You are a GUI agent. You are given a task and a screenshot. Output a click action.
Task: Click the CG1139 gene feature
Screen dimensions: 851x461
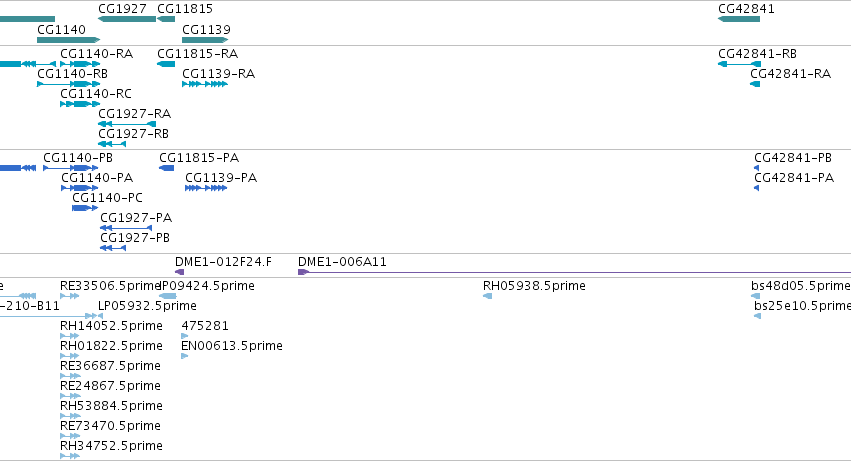(x=205, y=40)
